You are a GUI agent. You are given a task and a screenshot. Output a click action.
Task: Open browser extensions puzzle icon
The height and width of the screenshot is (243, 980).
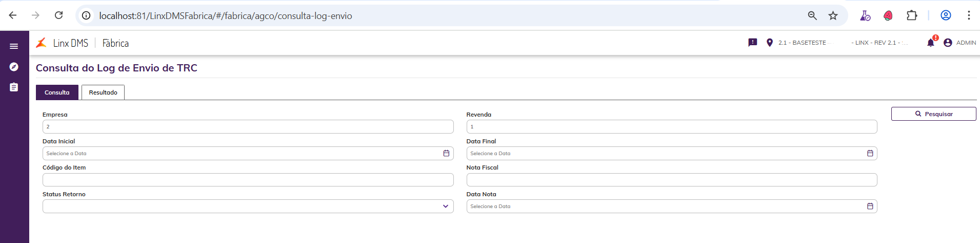click(x=912, y=15)
